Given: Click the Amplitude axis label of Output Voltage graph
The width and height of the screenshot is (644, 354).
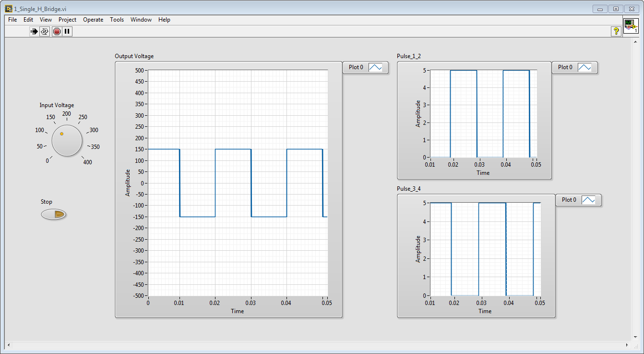Looking at the screenshot, I should click(128, 183).
